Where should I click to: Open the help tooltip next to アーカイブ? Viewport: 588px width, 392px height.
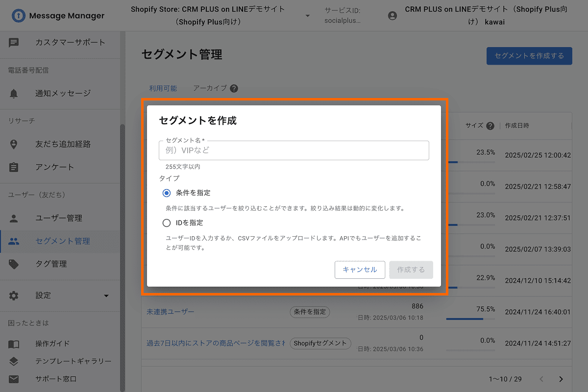pos(234,88)
